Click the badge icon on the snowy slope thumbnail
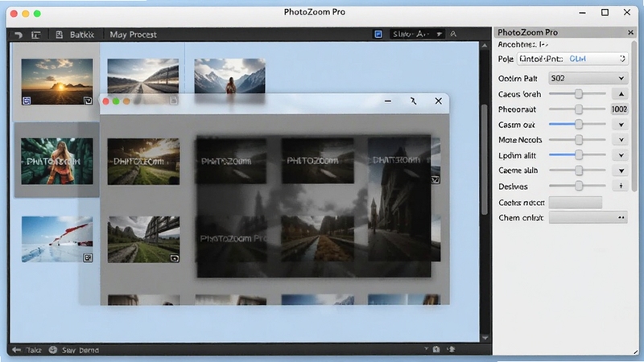644x362 pixels. [x=88, y=257]
